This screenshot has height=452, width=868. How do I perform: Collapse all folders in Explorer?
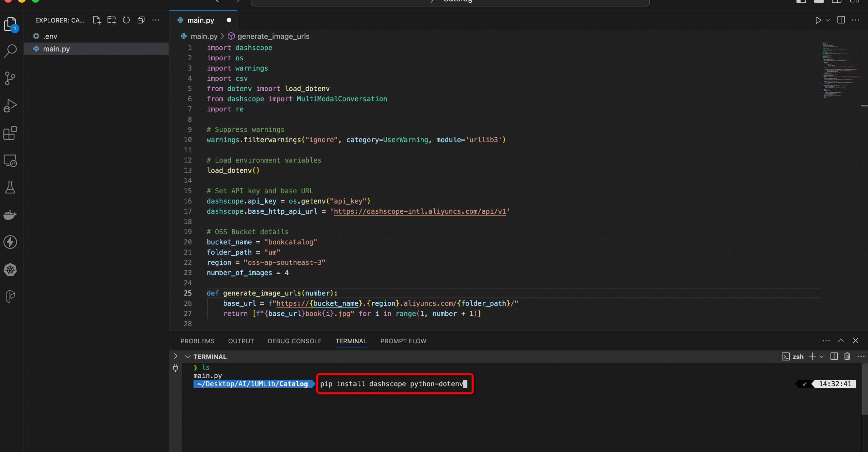[x=141, y=20]
